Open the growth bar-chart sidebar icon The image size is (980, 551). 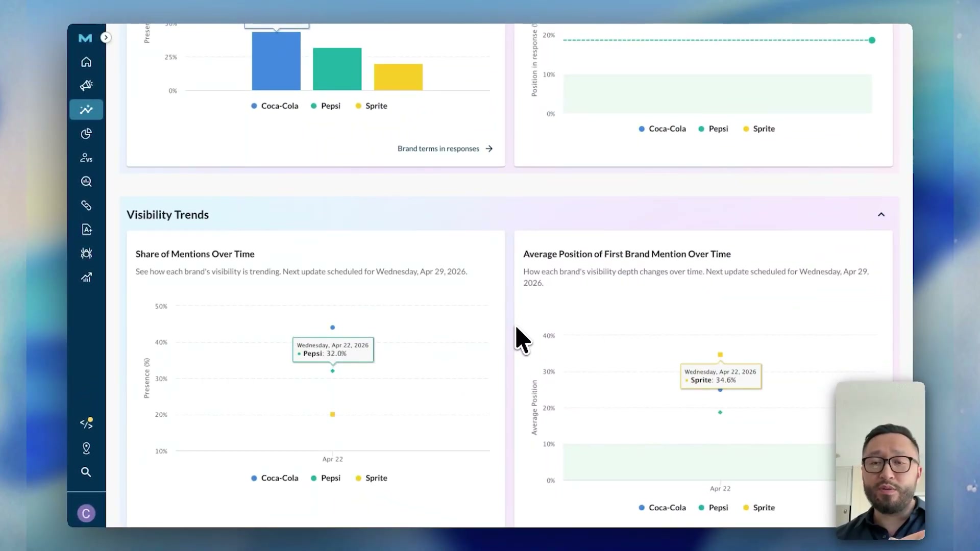[86, 278]
